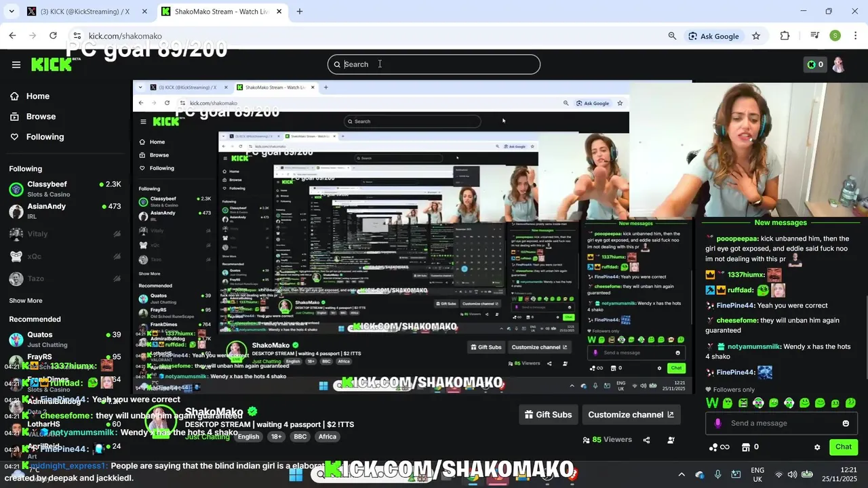Open the browser Extensions icon
Image resolution: width=868 pixels, height=488 pixels.
point(785,36)
